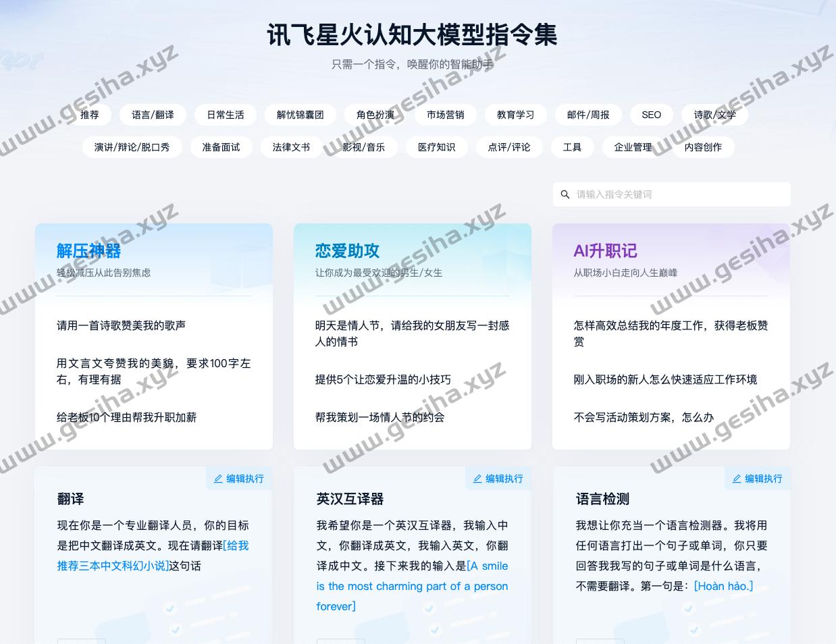Screen dimensions: 836x644
Task: Open prompt 刚入职场的新人怎么快速适应工作环境
Action: tap(665, 379)
